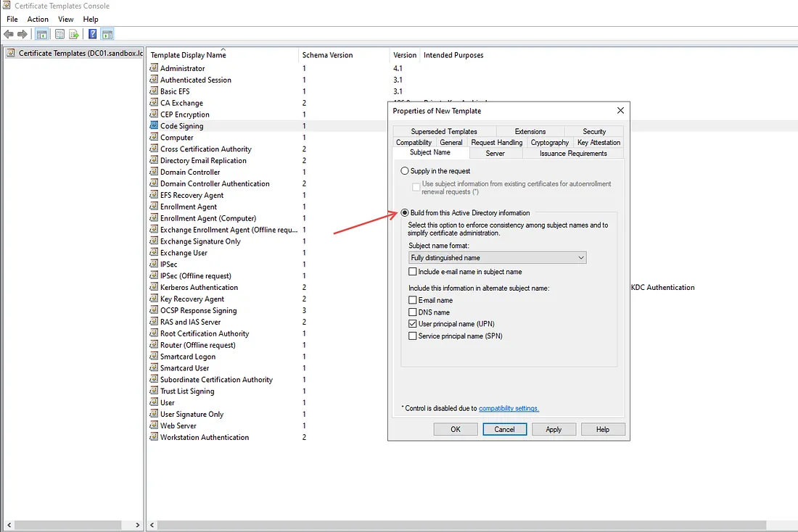Click the Export List toolbar icon
The width and height of the screenshot is (798, 532).
point(73,34)
